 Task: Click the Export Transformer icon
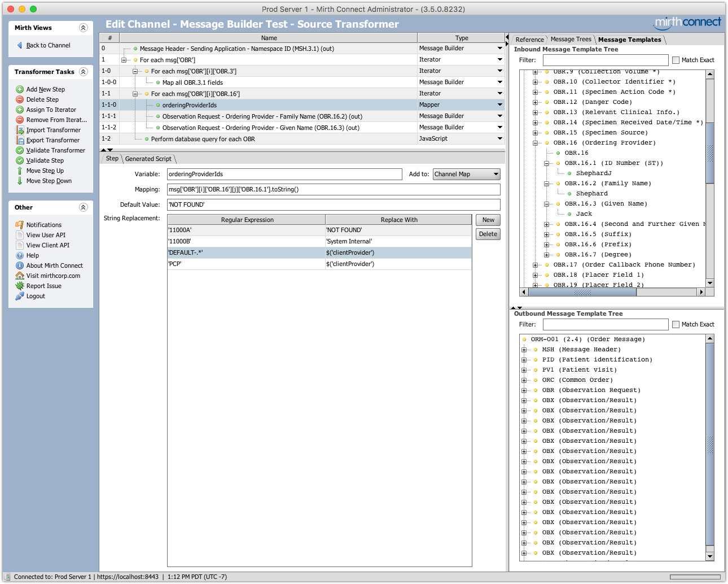(x=20, y=140)
